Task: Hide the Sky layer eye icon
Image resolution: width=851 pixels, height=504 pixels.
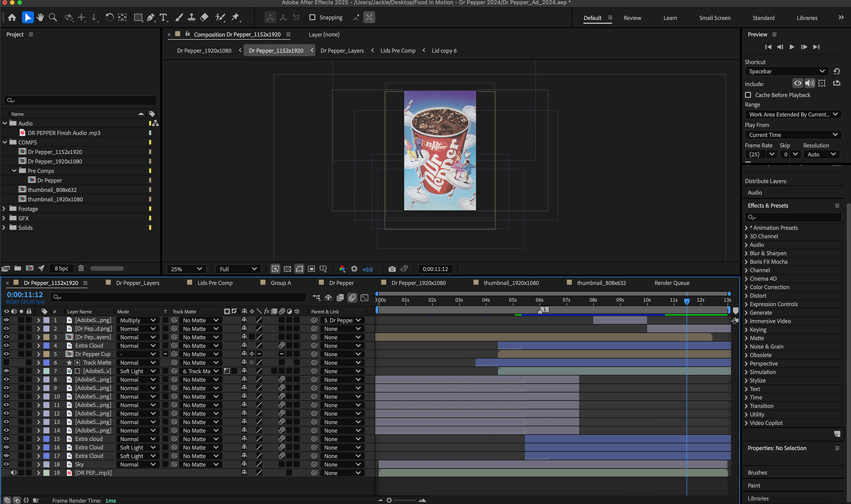Action: click(x=6, y=465)
